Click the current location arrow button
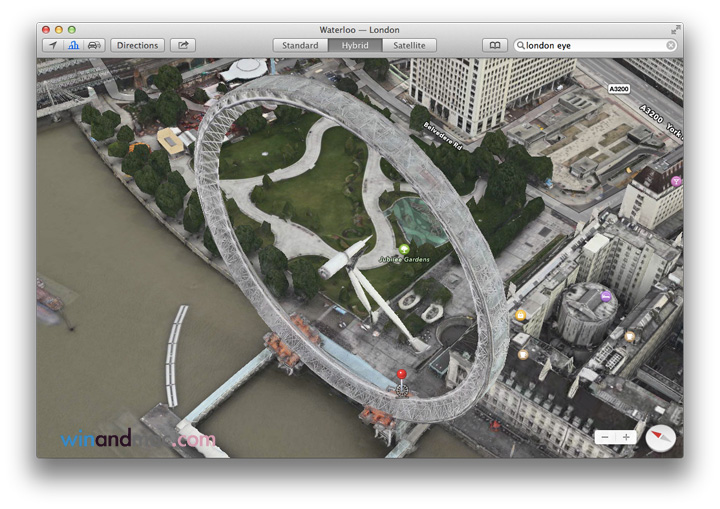720x509 pixels. pyautogui.click(x=53, y=45)
